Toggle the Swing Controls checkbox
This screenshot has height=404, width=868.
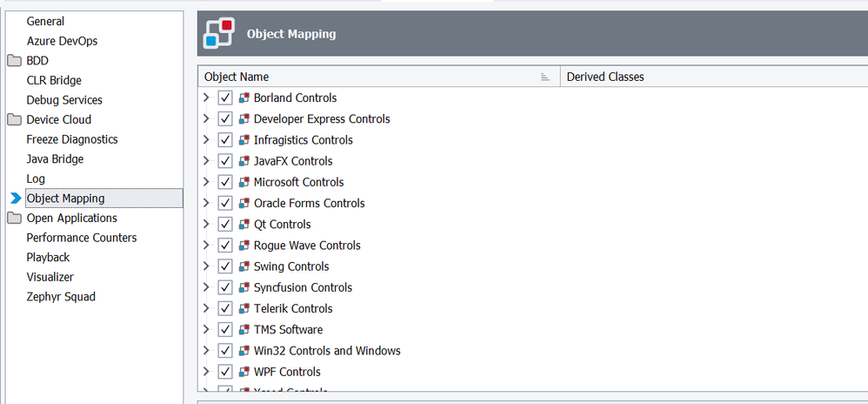click(225, 266)
